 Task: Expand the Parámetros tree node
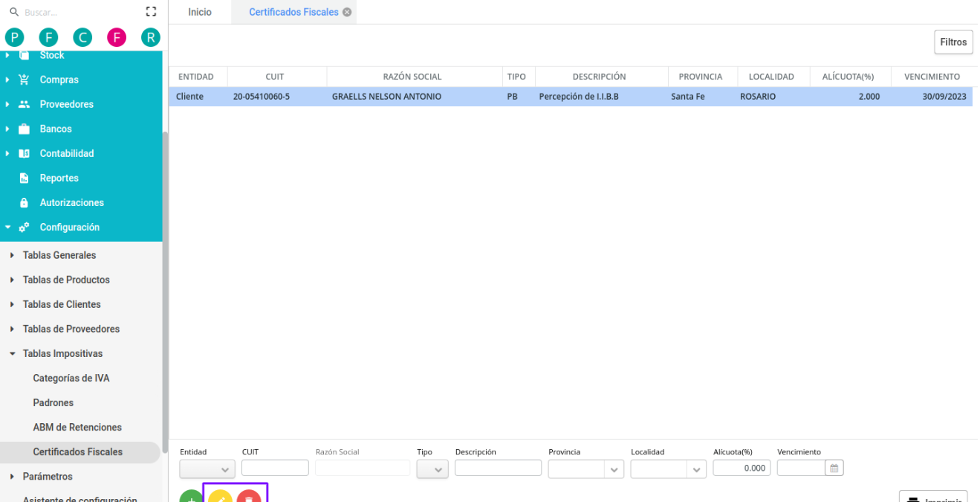point(12,476)
